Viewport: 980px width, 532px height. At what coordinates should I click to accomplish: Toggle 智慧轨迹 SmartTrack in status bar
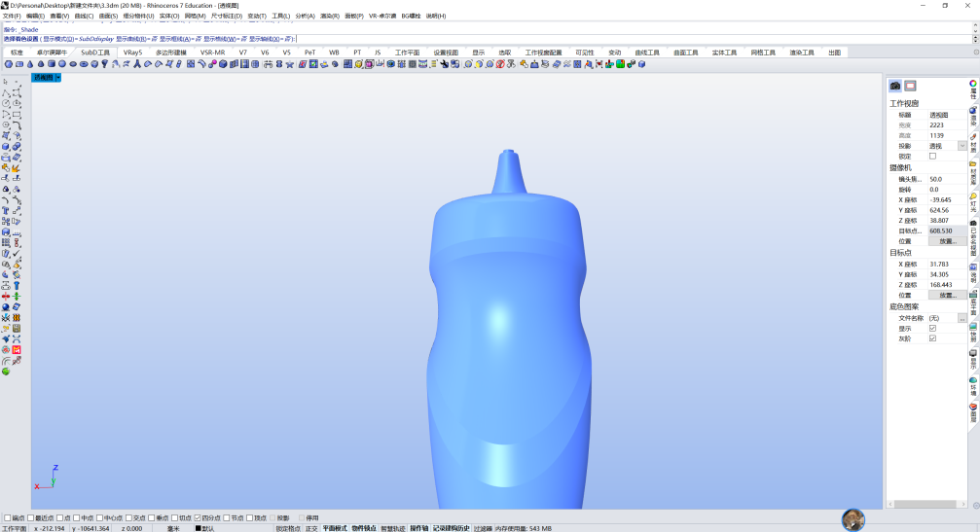click(392, 528)
